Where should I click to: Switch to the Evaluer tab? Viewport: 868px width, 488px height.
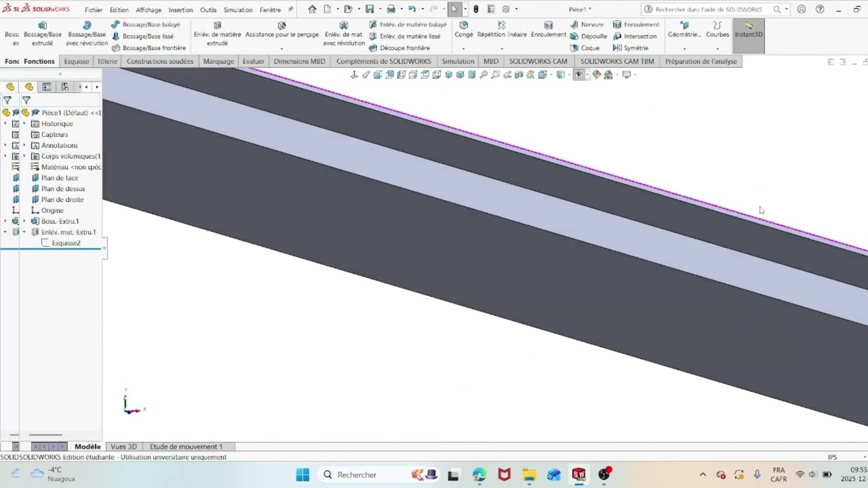tap(253, 61)
